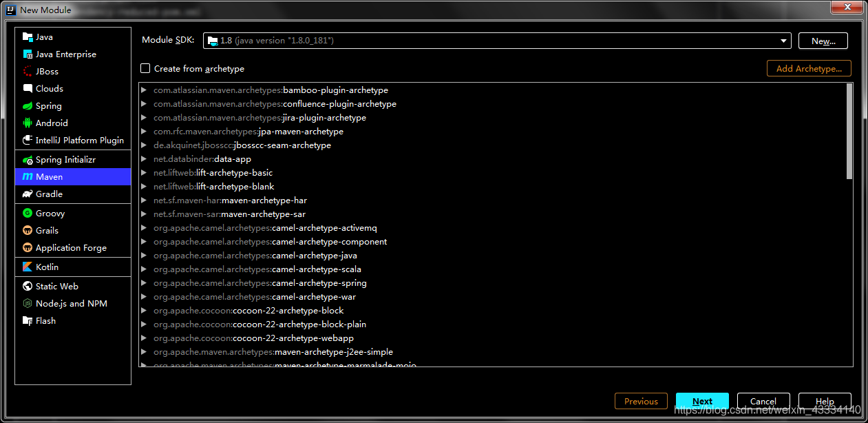Expand jbosscc-seam-archetype entry
Viewport: 868px width, 423px height.
[144, 145]
